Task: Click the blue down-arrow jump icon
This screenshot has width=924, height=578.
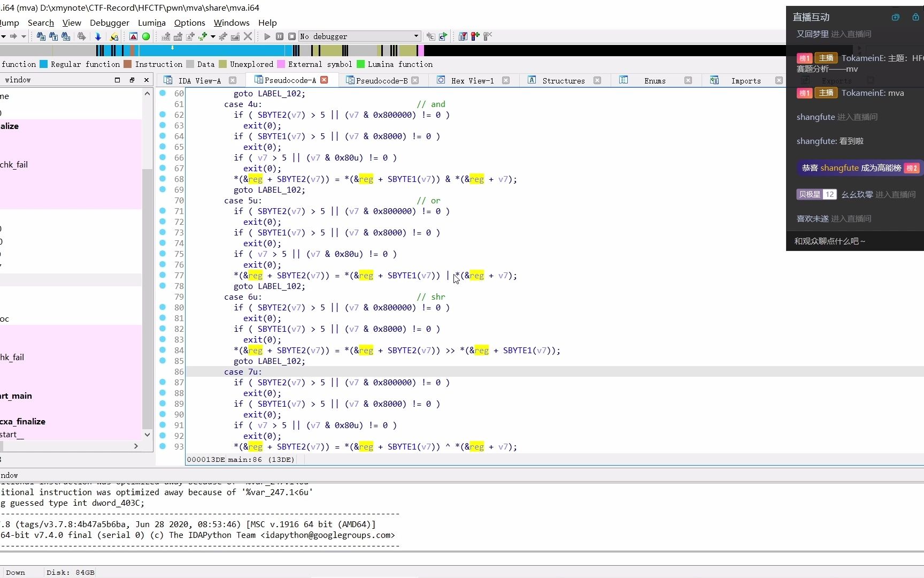Action: pyautogui.click(x=98, y=36)
